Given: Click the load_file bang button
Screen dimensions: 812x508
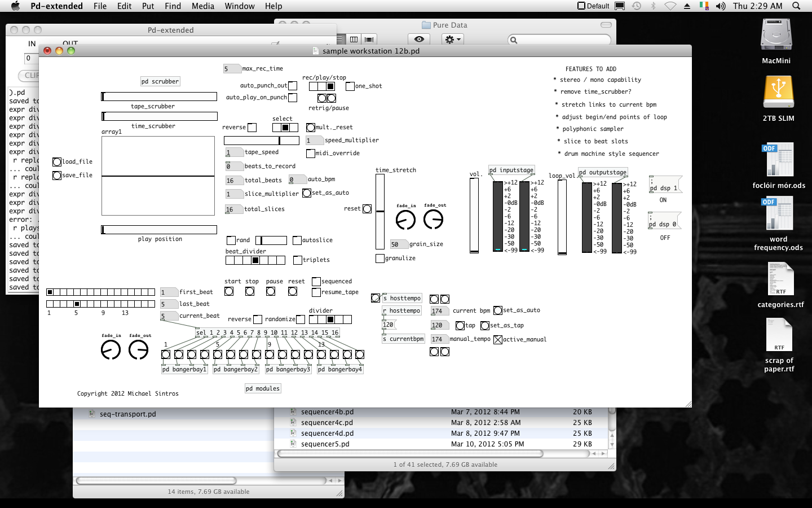Looking at the screenshot, I should click(x=57, y=162).
